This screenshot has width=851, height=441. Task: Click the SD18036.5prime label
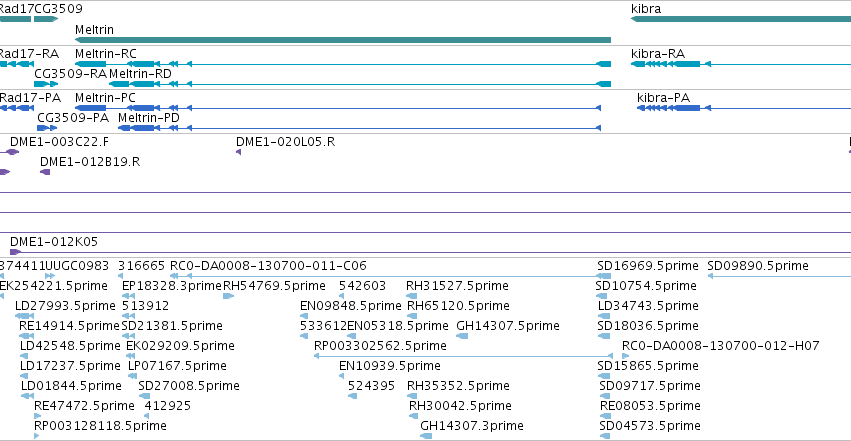[647, 325]
